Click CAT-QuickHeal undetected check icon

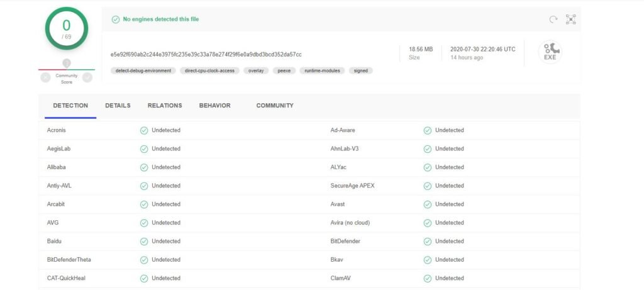tap(144, 278)
